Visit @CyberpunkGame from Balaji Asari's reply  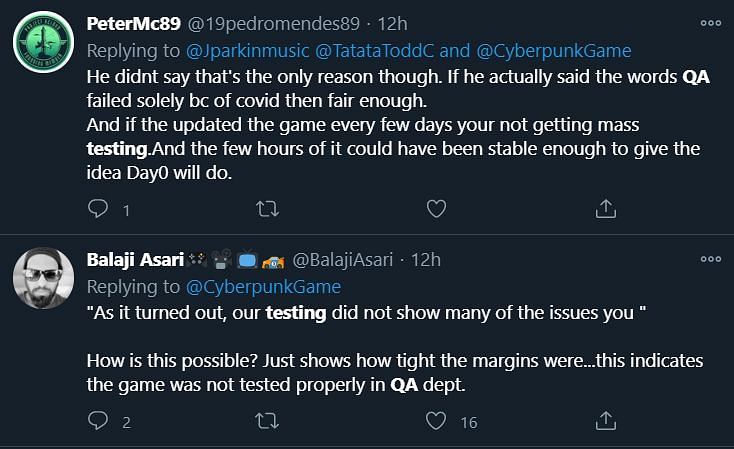tap(264, 287)
